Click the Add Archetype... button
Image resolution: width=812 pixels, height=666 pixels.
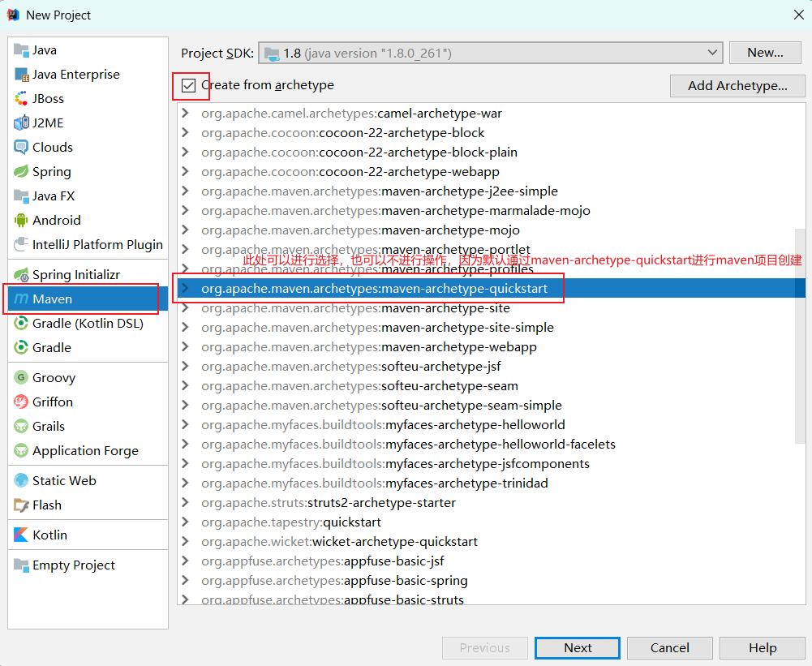pos(737,86)
